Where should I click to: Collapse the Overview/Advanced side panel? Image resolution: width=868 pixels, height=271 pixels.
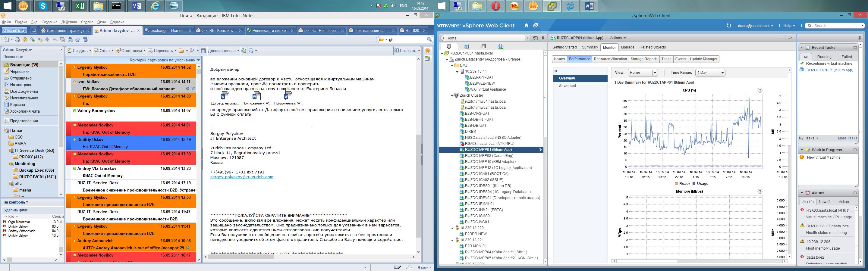click(x=556, y=71)
